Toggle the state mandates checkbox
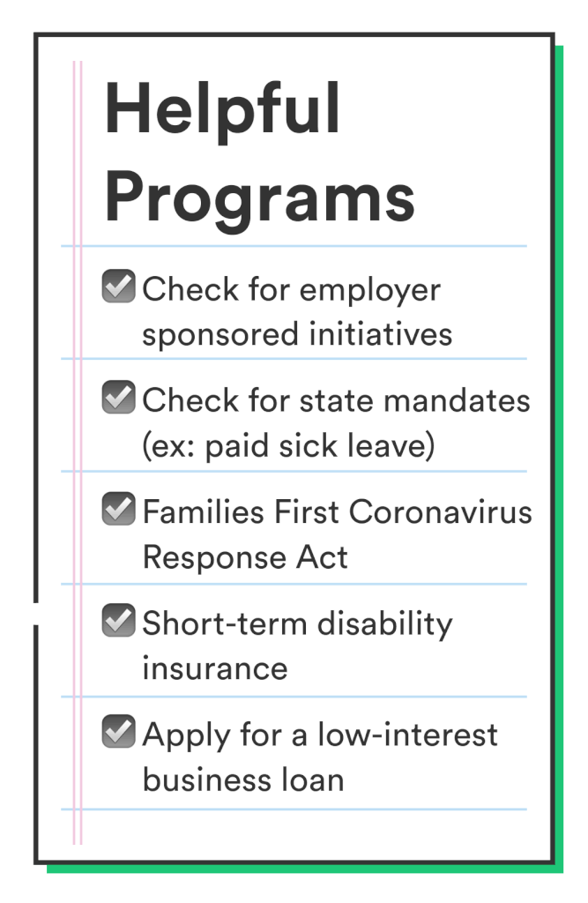This screenshot has width=588, height=903. [x=119, y=397]
